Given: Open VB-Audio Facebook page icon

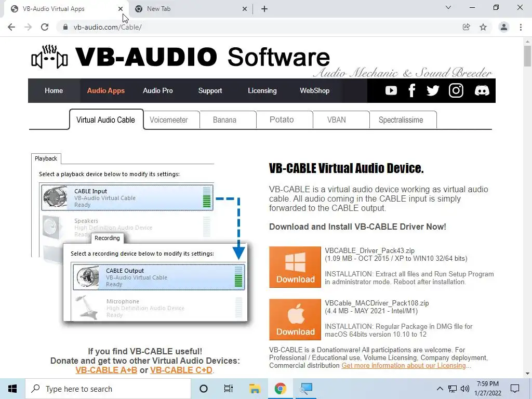Looking at the screenshot, I should 411,90.
